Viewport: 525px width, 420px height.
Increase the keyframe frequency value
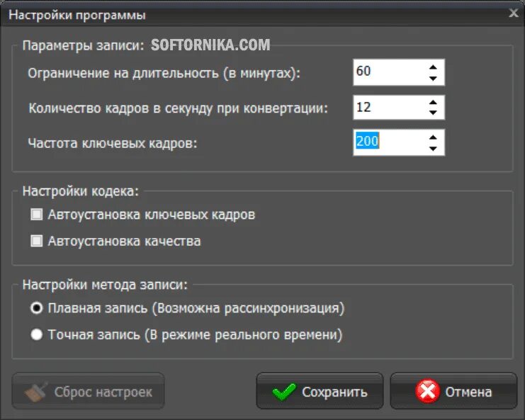click(x=433, y=137)
